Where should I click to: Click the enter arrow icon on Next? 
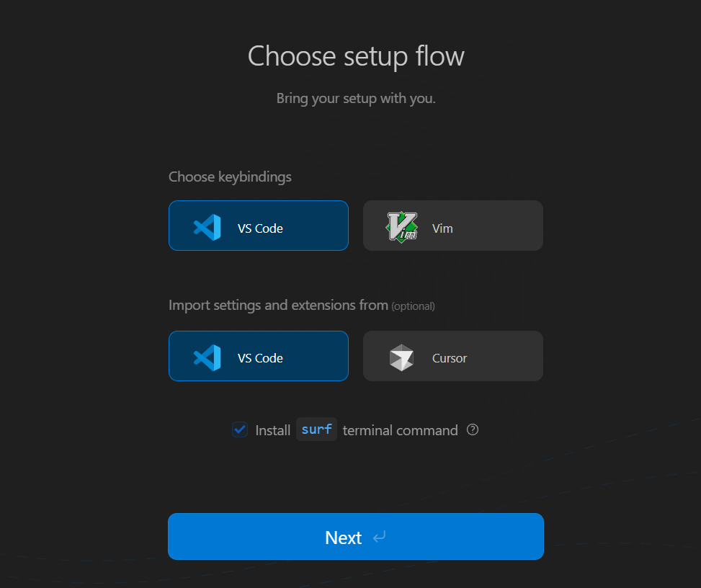(x=380, y=538)
